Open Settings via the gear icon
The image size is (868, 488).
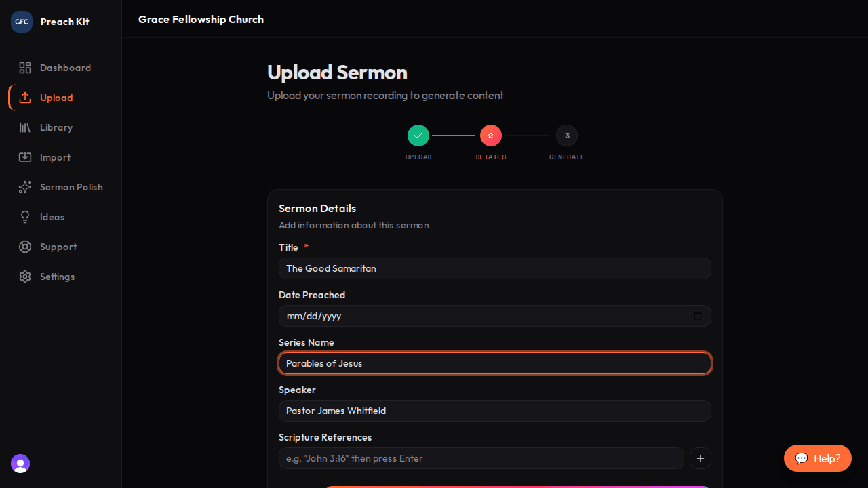coord(25,277)
